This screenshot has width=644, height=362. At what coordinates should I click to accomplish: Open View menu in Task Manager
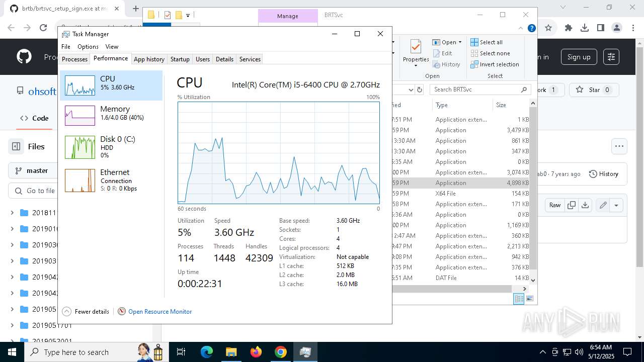tap(112, 46)
